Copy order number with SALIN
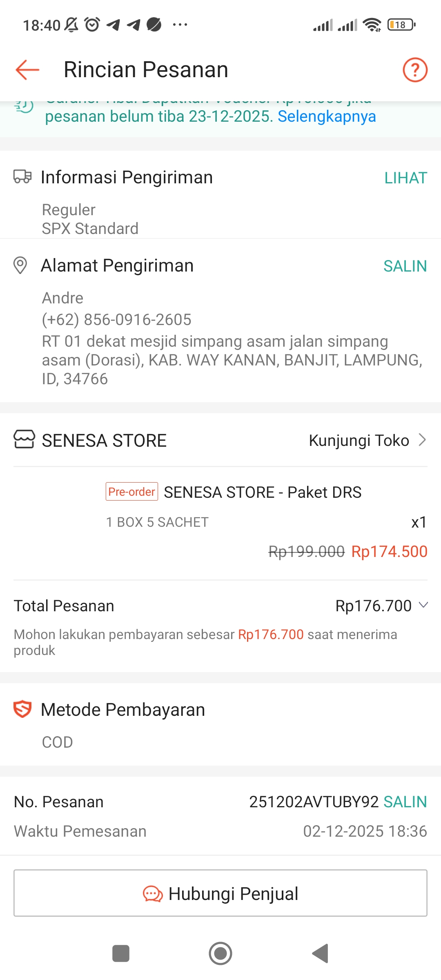 [405, 802]
